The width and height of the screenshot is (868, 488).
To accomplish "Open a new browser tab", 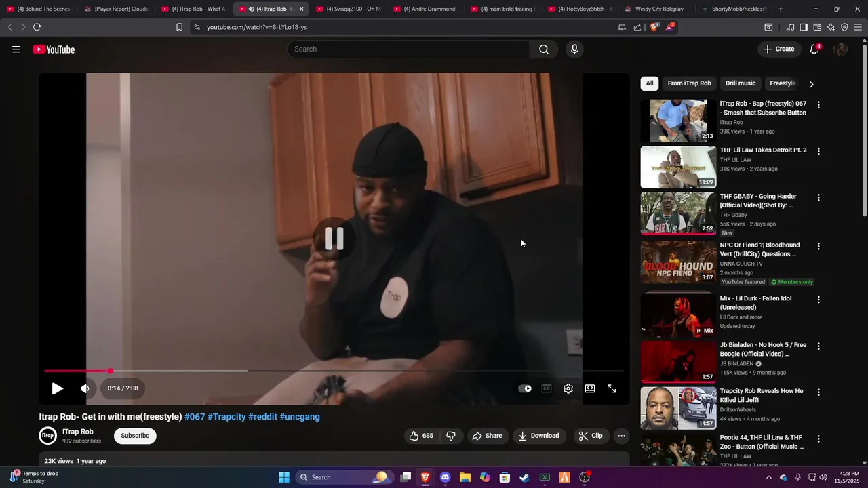I will 781,9.
